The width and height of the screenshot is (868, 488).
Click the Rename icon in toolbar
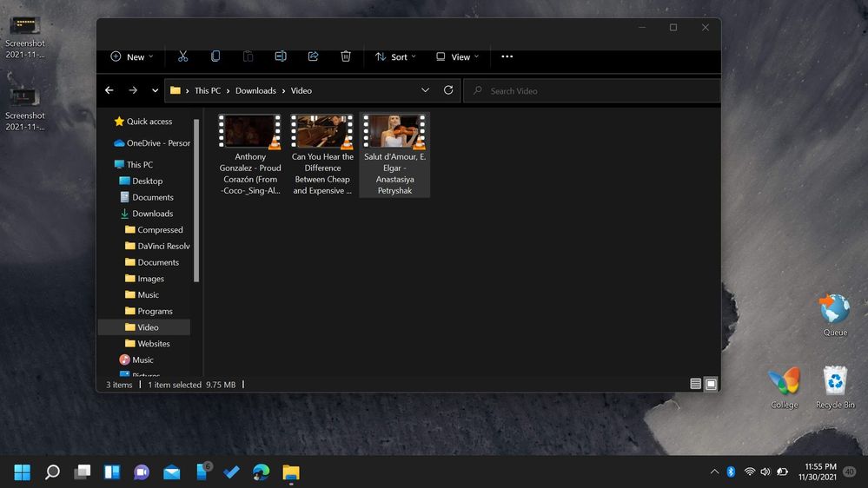pos(281,56)
